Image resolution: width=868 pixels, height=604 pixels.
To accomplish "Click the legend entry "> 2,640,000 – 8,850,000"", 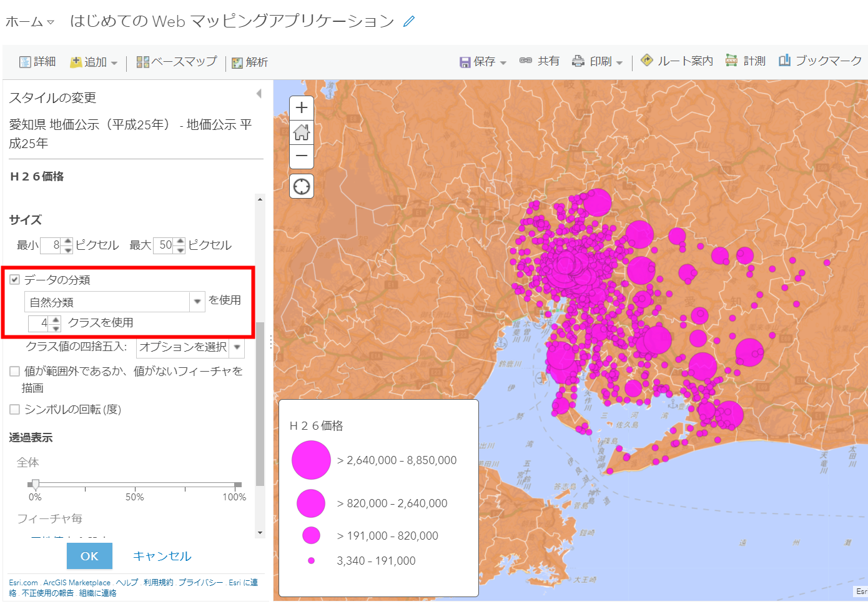I will (397, 460).
